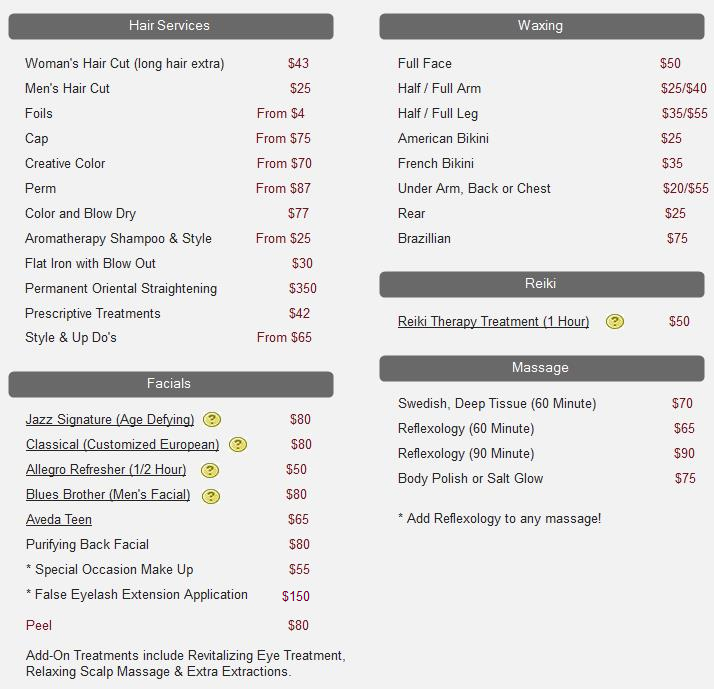Click the Brazillian waxing entry

click(424, 239)
